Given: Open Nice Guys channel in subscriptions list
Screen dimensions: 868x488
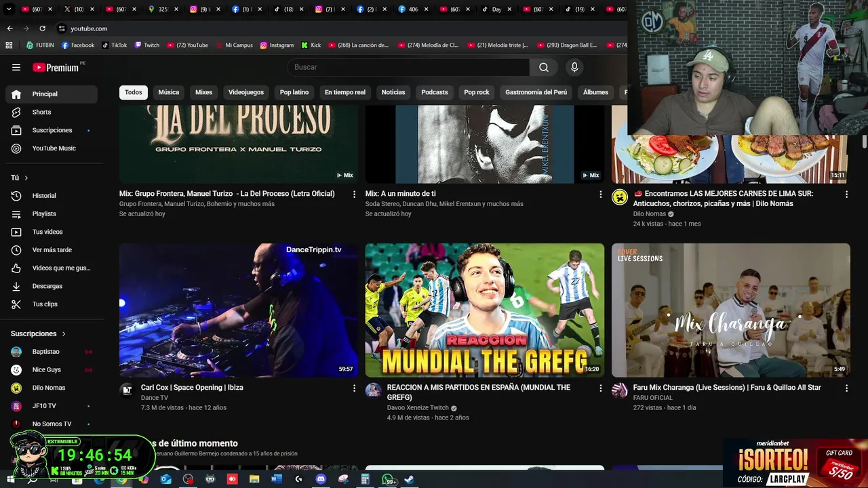Looking at the screenshot, I should coord(52,370).
